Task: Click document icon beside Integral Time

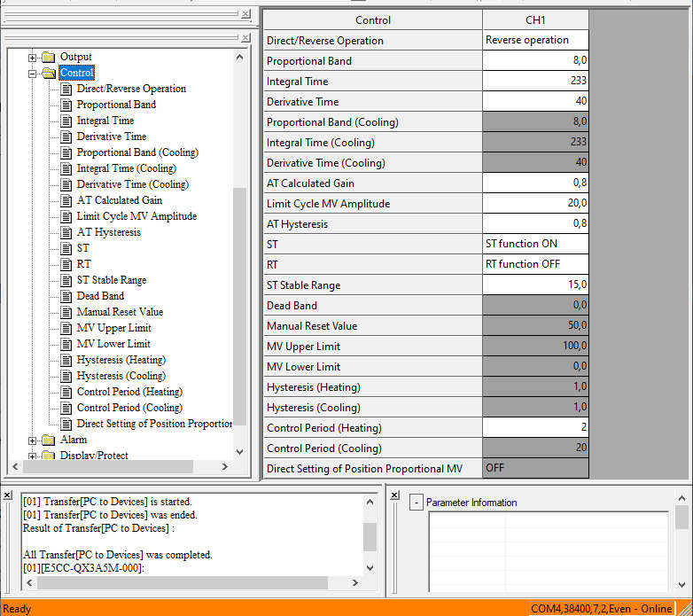Action: point(66,121)
